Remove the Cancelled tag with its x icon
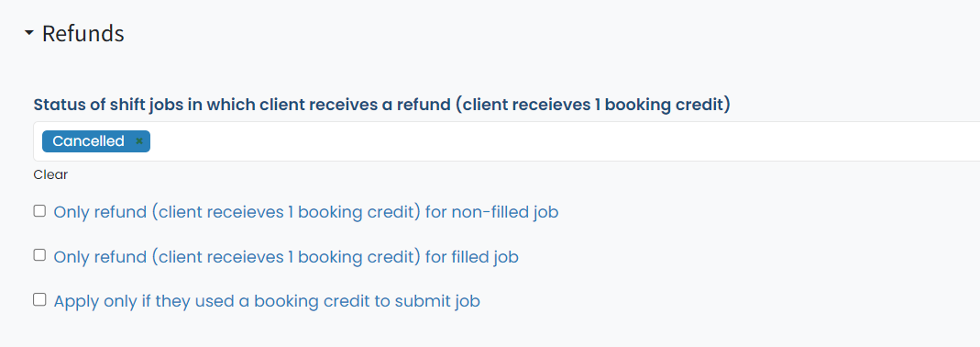This screenshot has height=347, width=980. coord(139,141)
